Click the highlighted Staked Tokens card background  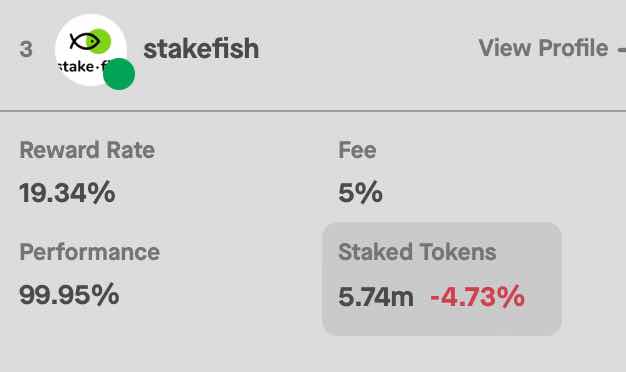point(442,279)
